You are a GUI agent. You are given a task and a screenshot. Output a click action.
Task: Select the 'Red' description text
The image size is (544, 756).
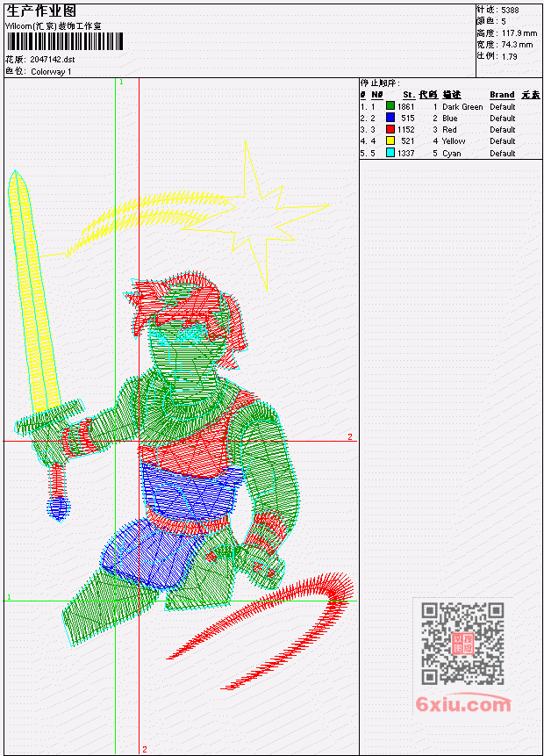[449, 130]
